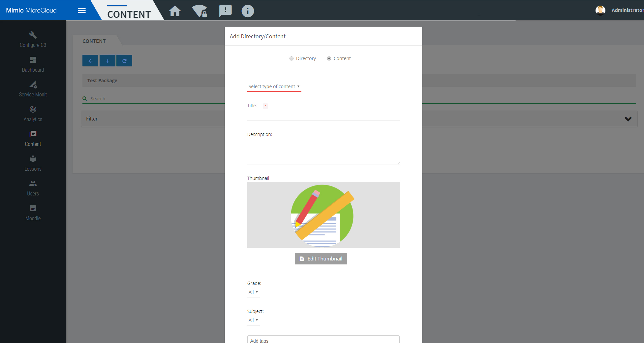Click the Mimio MicroCloud logo
Image resolution: width=644 pixels, height=343 pixels.
pyautogui.click(x=31, y=10)
